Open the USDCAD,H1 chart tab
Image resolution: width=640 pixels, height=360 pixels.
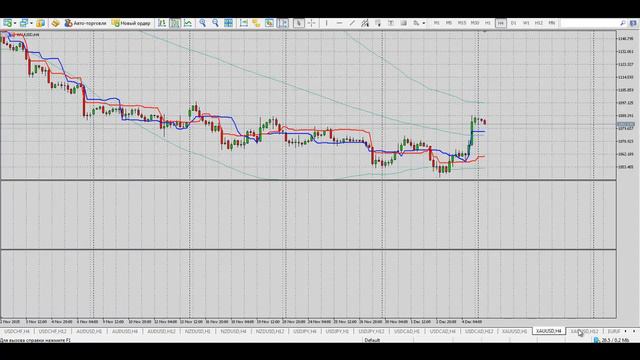407,331
